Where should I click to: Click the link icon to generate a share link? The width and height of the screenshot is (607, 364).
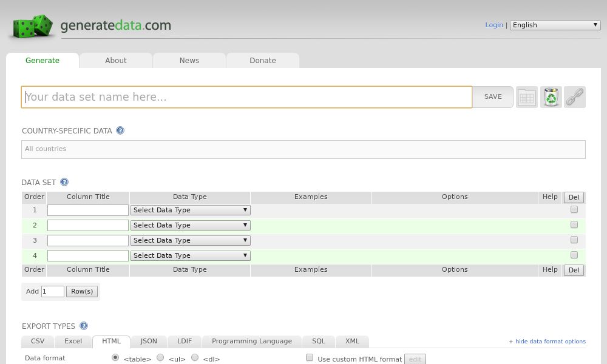[574, 97]
